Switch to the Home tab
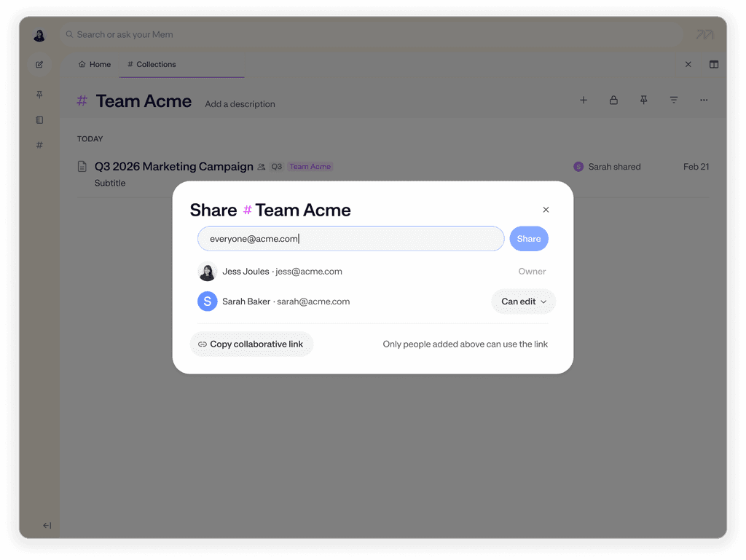This screenshot has height=560, width=746. 95,64
